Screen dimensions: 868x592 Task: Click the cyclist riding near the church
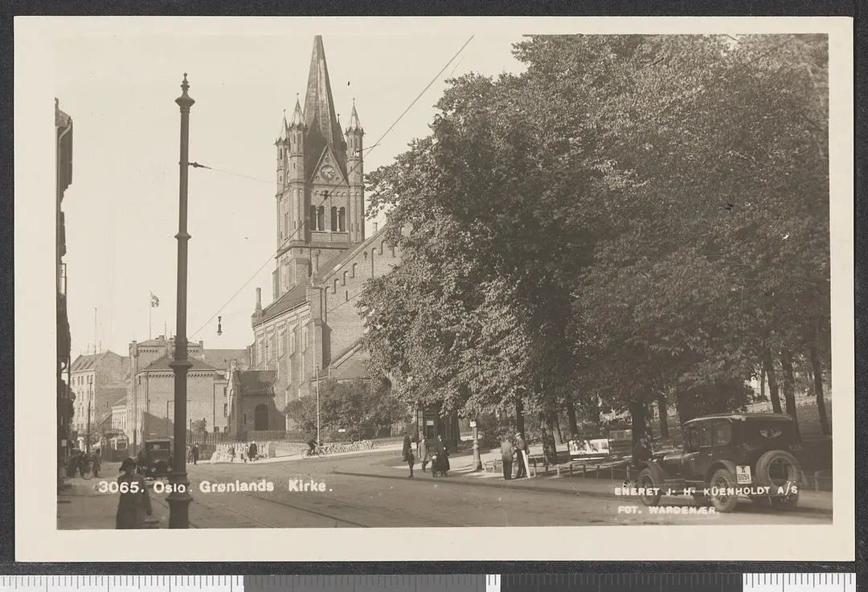[x=313, y=447]
